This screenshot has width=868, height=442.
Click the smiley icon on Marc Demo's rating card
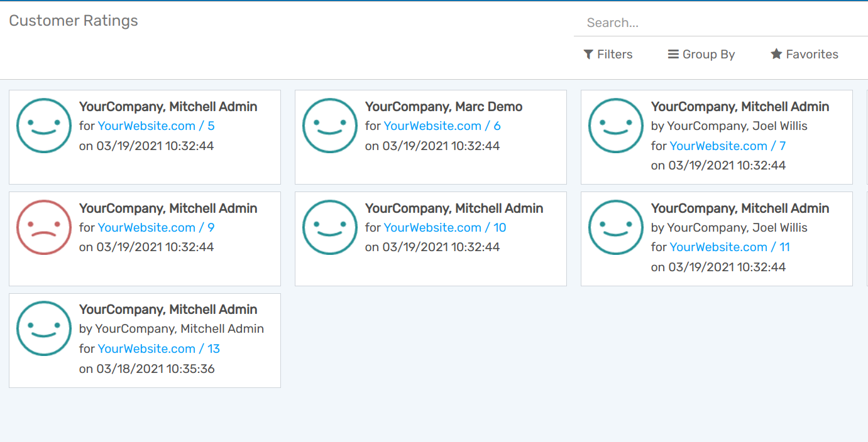(x=330, y=126)
